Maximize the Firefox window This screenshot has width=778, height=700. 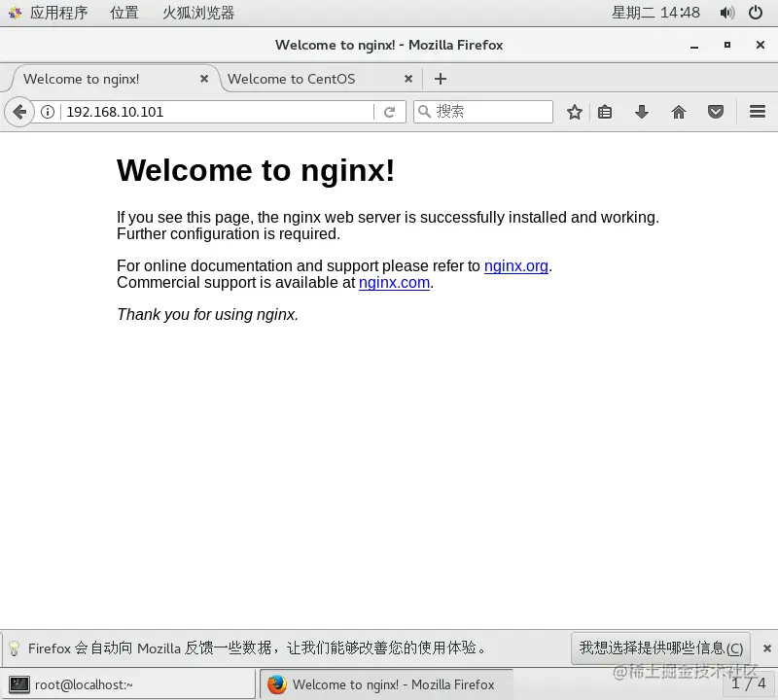pyautogui.click(x=726, y=45)
